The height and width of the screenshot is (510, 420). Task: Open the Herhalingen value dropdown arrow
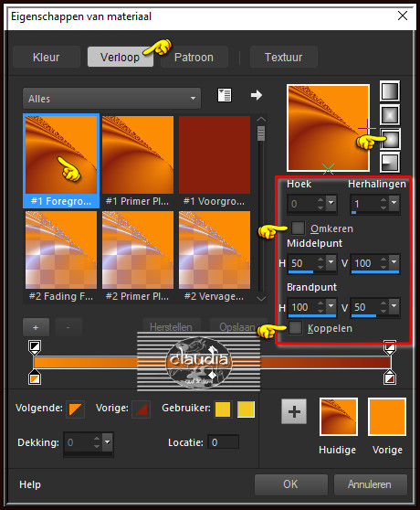click(x=394, y=203)
